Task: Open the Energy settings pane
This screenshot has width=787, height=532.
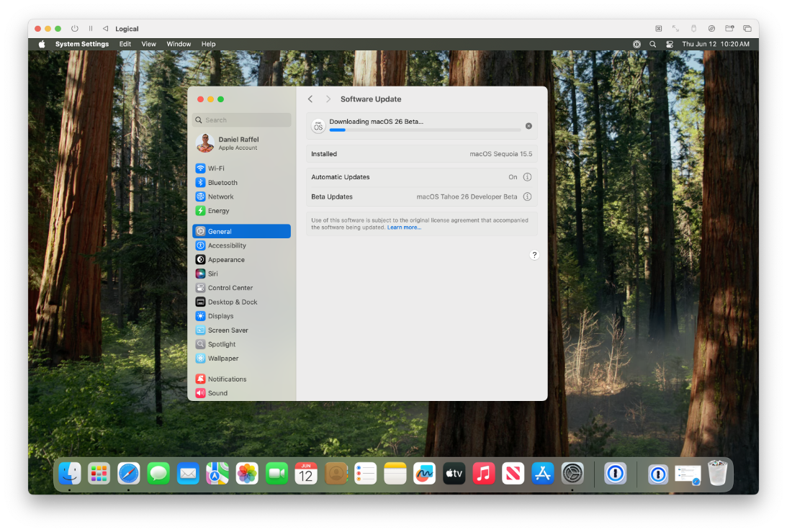Action: [x=241, y=211]
